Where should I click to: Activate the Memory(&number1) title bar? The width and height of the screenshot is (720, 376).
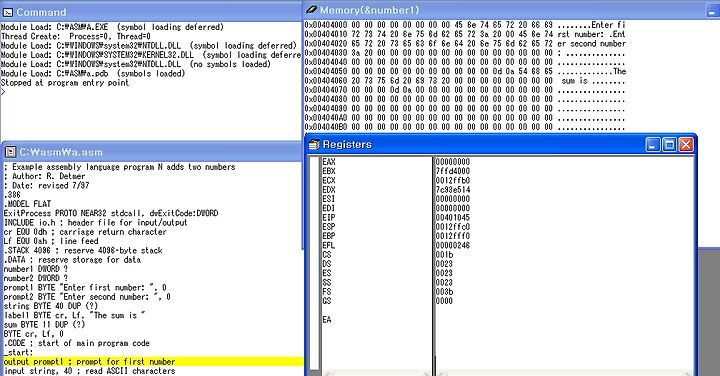click(x=511, y=10)
